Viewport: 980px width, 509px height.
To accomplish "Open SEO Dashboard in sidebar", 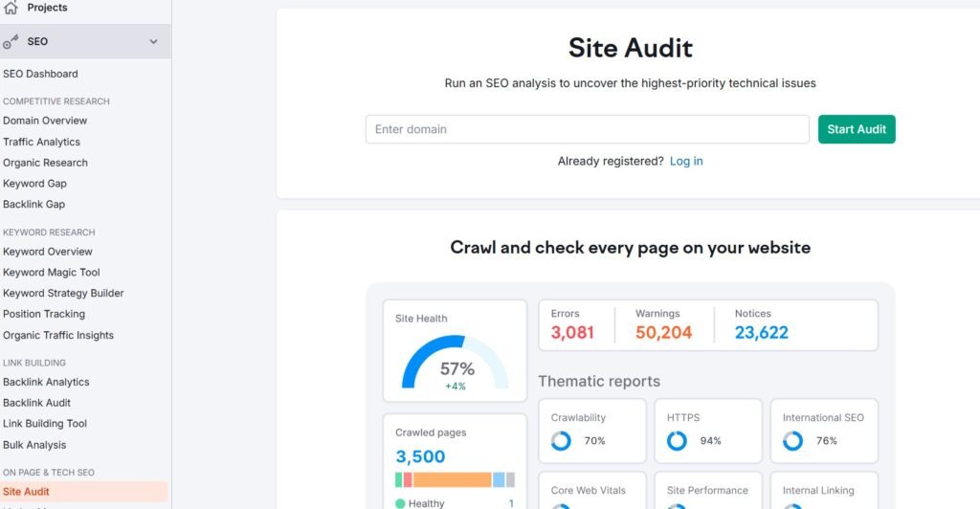I will (x=40, y=74).
